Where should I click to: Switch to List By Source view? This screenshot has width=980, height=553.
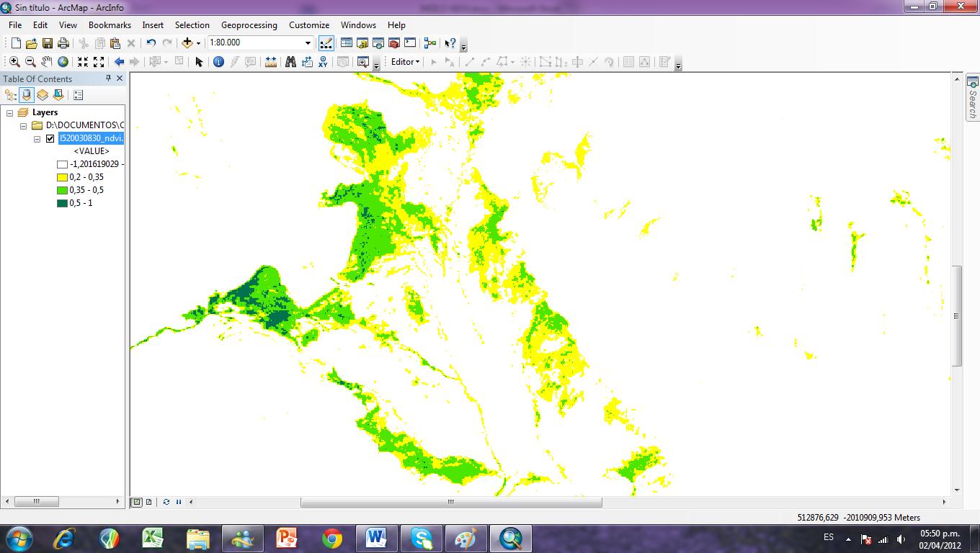coord(26,94)
